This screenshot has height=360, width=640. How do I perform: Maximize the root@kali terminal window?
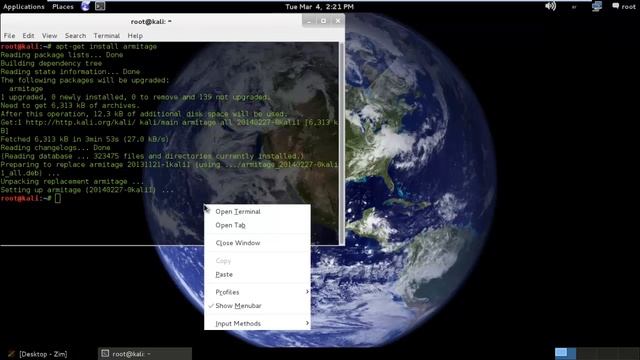[x=323, y=21]
